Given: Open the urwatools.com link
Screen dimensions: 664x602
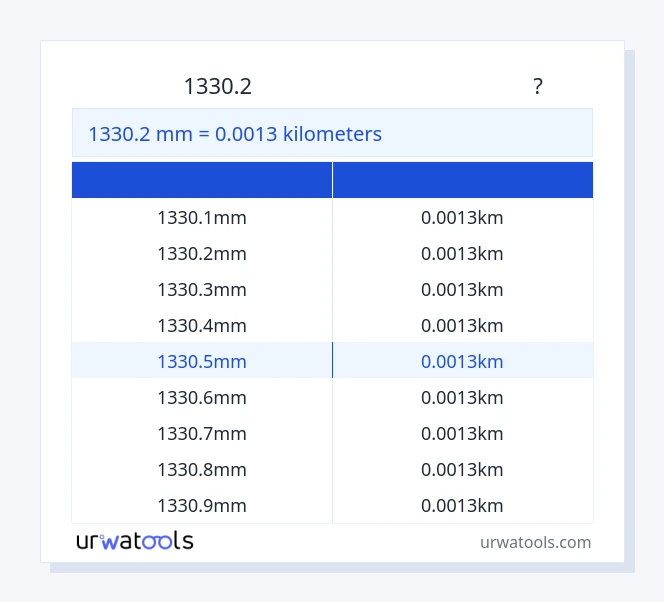Looking at the screenshot, I should click(535, 542).
